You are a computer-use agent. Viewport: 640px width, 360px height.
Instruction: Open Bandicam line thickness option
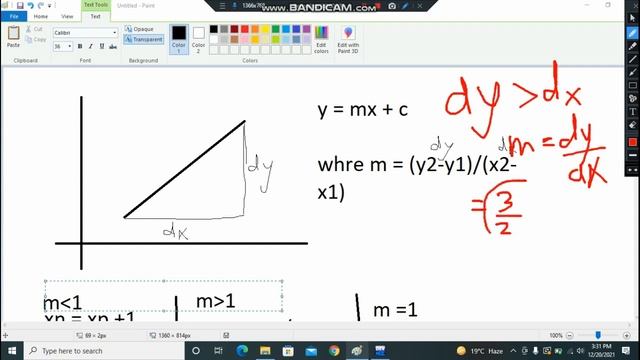coord(633,156)
